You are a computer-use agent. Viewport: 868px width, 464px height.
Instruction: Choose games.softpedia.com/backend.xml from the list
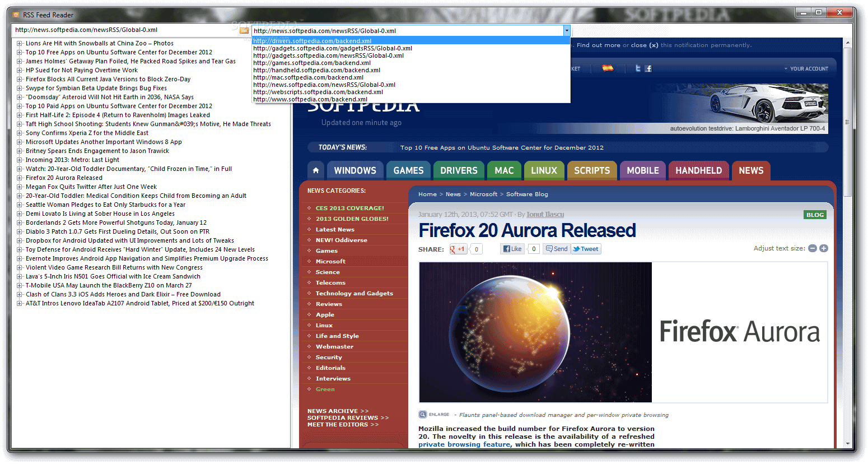pyautogui.click(x=411, y=63)
